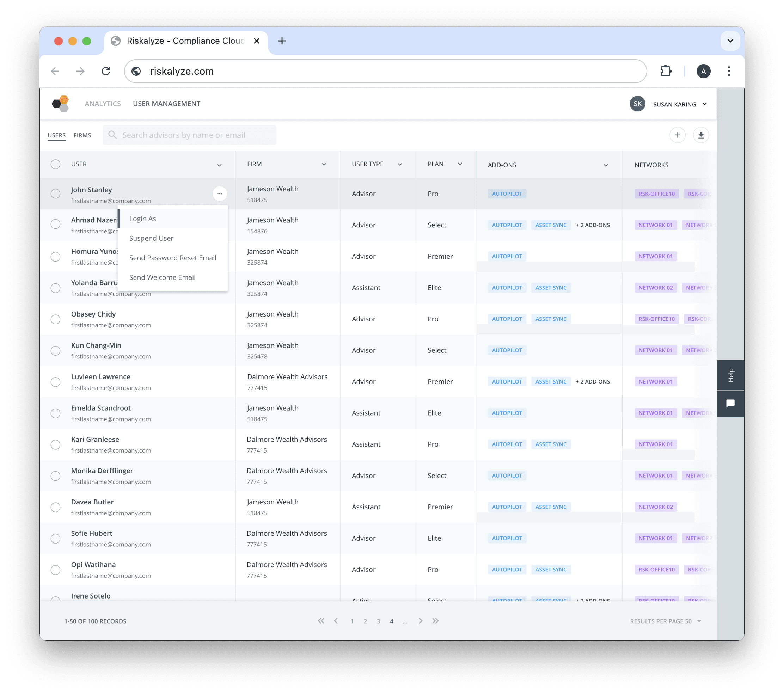Click the vertical Help button
Image resolution: width=784 pixels, height=693 pixels.
coord(730,375)
